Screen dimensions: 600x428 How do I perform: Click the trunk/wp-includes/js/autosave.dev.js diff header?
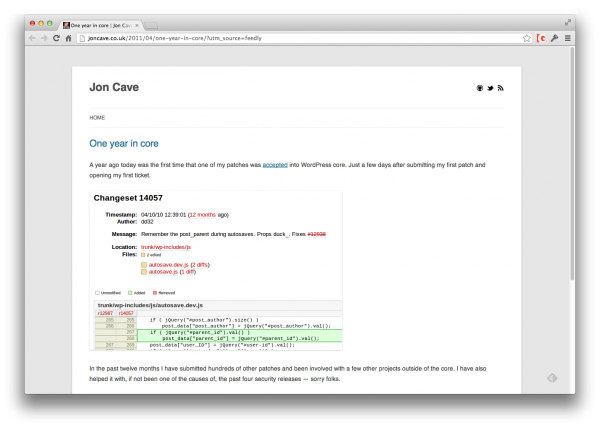click(150, 305)
